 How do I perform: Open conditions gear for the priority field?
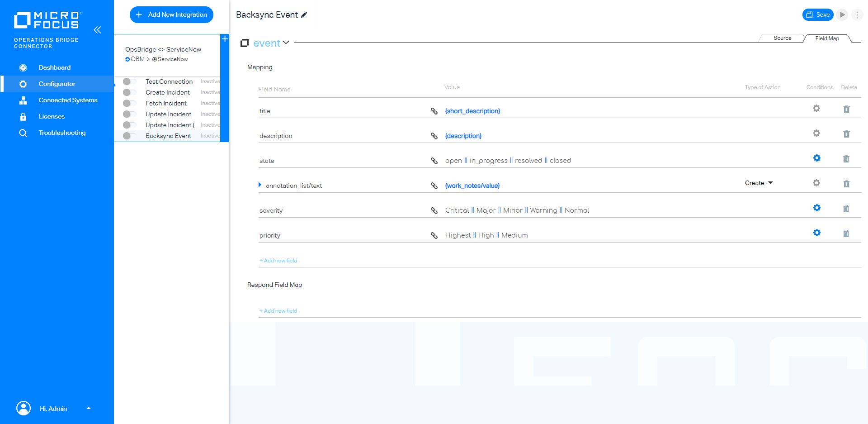(x=816, y=233)
